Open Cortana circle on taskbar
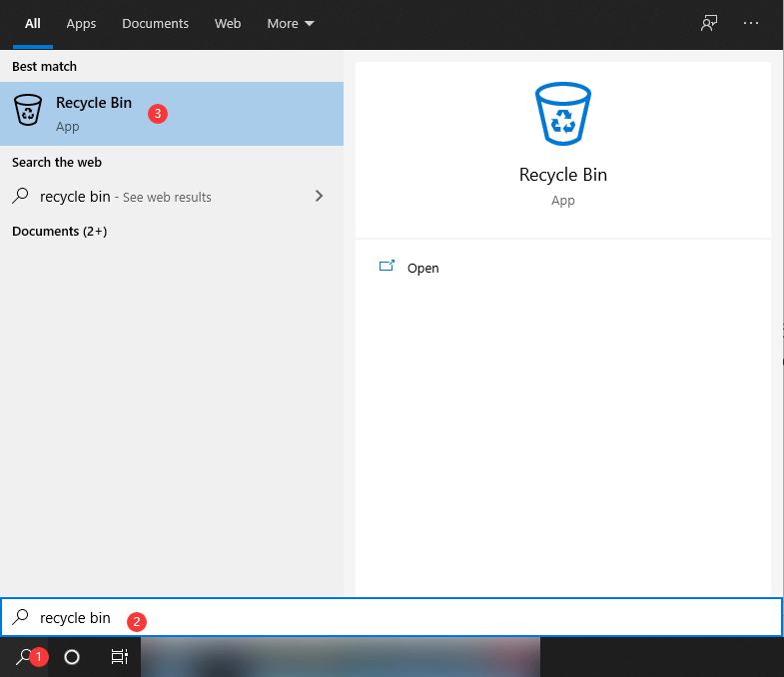Screen dimensions: 784x677 coord(72,657)
